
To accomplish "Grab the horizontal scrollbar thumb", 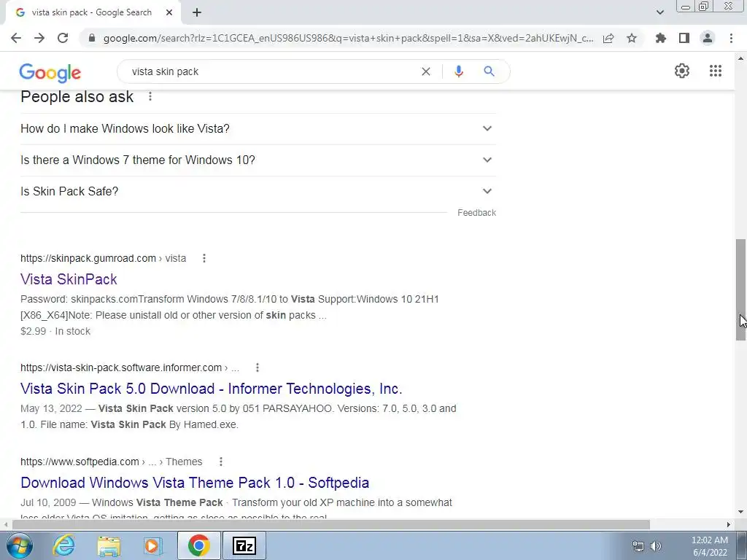I will pos(331,524).
